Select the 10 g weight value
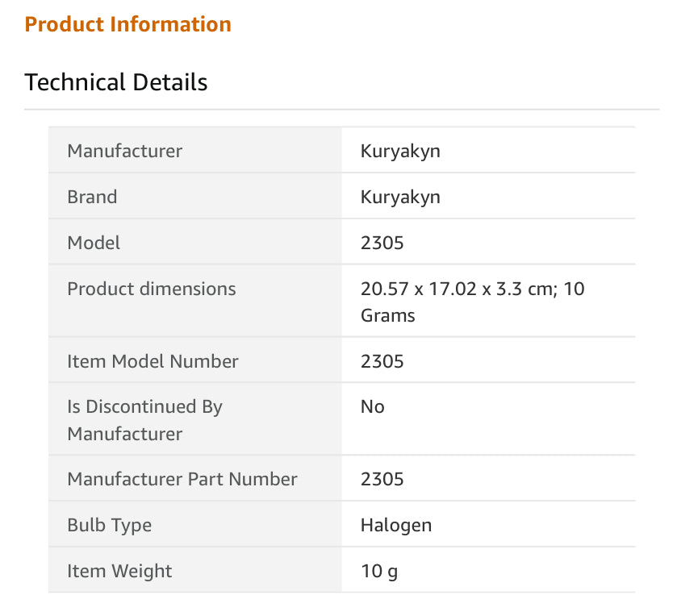 (x=379, y=571)
